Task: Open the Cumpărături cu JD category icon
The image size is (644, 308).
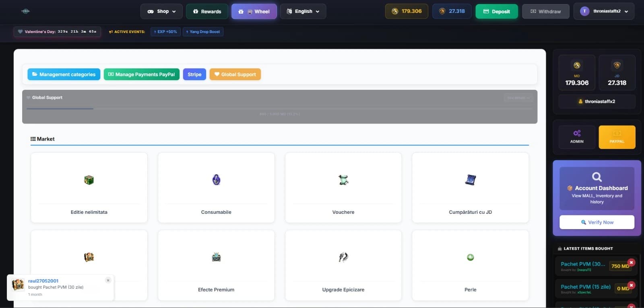Action: 470,180
